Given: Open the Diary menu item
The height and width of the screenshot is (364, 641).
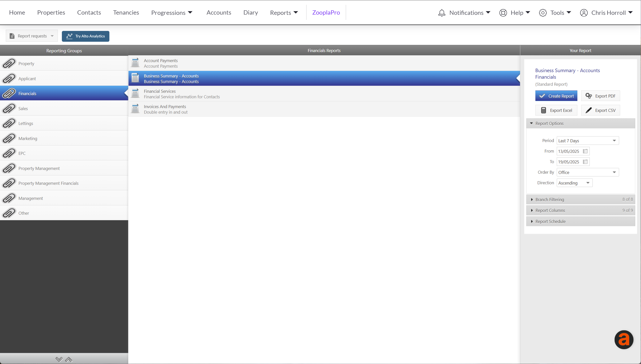Looking at the screenshot, I should [251, 12].
